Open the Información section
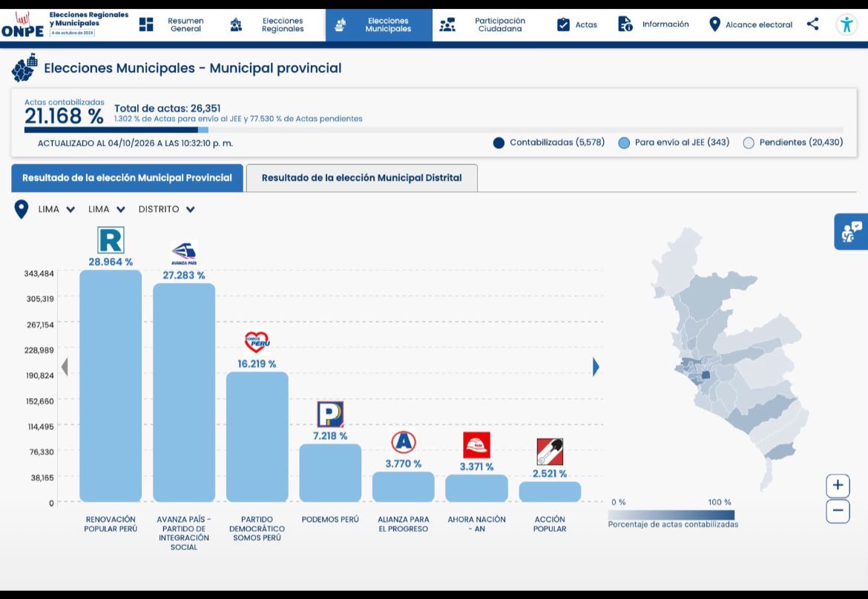 point(653,24)
